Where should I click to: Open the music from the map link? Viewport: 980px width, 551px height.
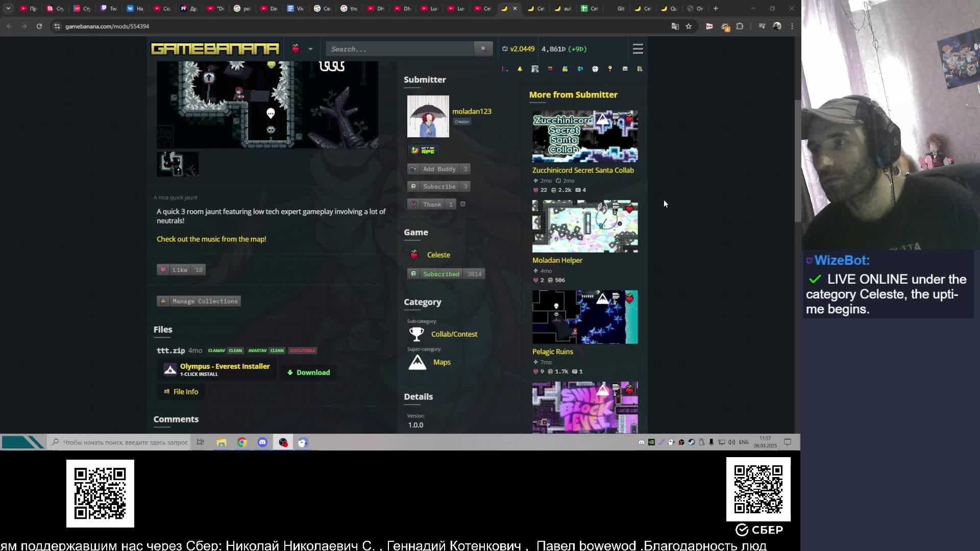click(x=211, y=239)
